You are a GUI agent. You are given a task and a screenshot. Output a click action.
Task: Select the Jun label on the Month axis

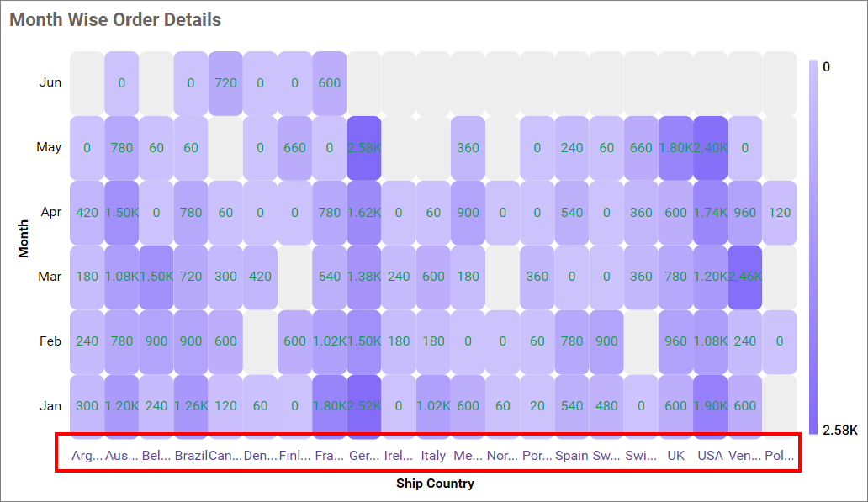click(x=50, y=82)
